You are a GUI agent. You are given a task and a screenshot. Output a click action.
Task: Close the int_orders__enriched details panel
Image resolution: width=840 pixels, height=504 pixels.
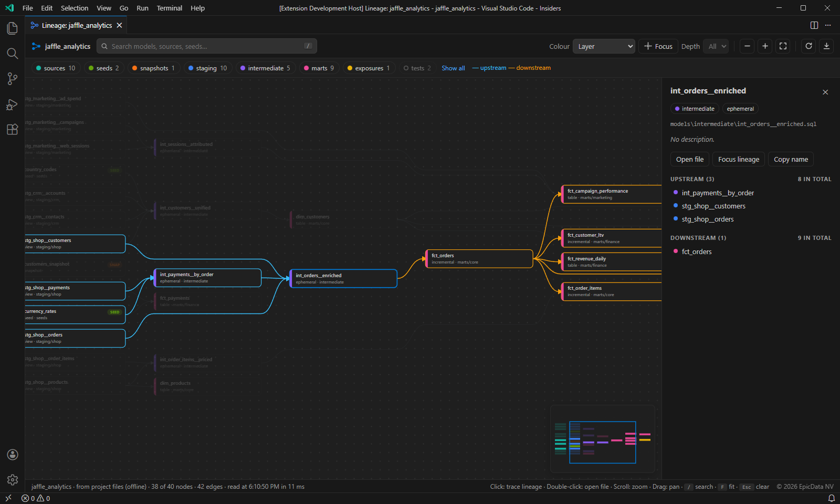[x=825, y=92]
